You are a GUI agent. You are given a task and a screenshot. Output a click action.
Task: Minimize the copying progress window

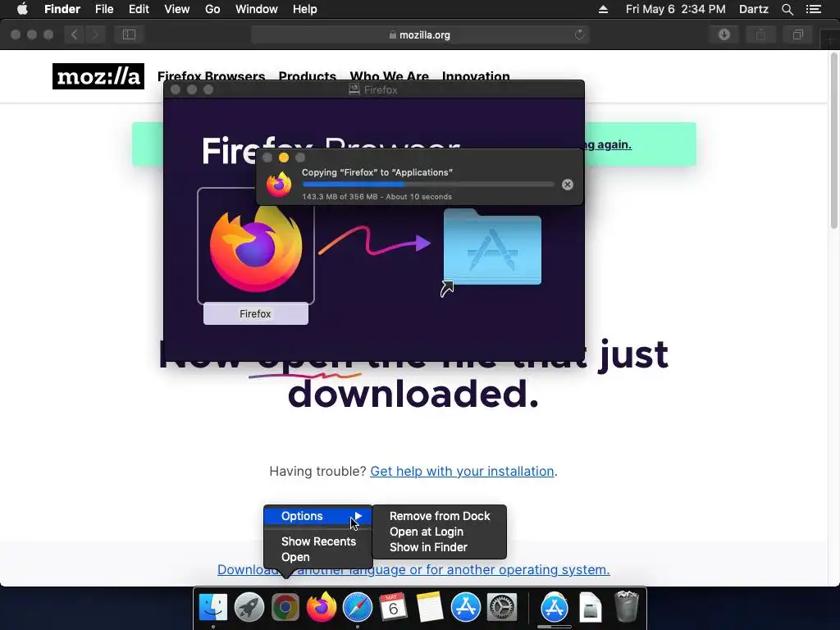(284, 157)
